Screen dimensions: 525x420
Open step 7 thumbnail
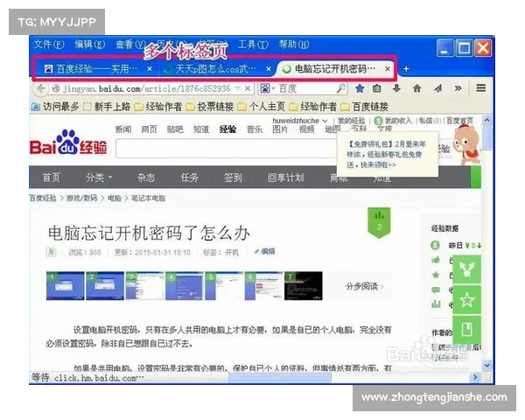304,286
